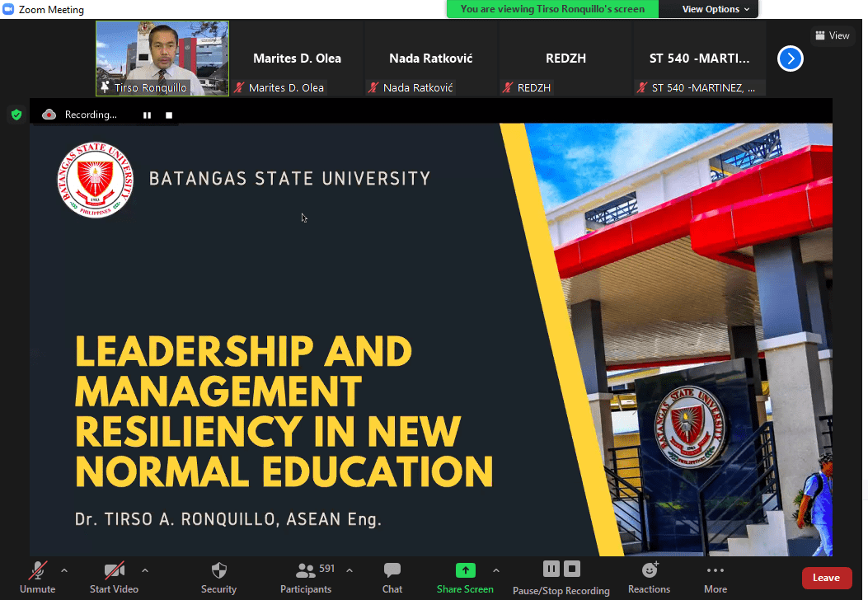
Task: Open the Reactions emoji menu
Action: point(650,570)
